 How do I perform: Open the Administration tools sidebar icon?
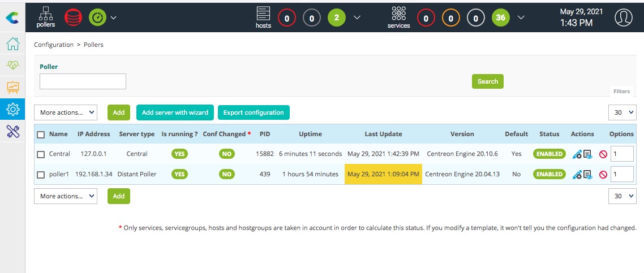coord(12,131)
